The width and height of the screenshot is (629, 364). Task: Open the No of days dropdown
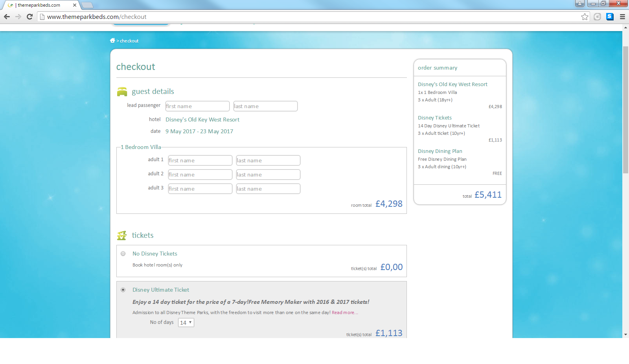(186, 322)
